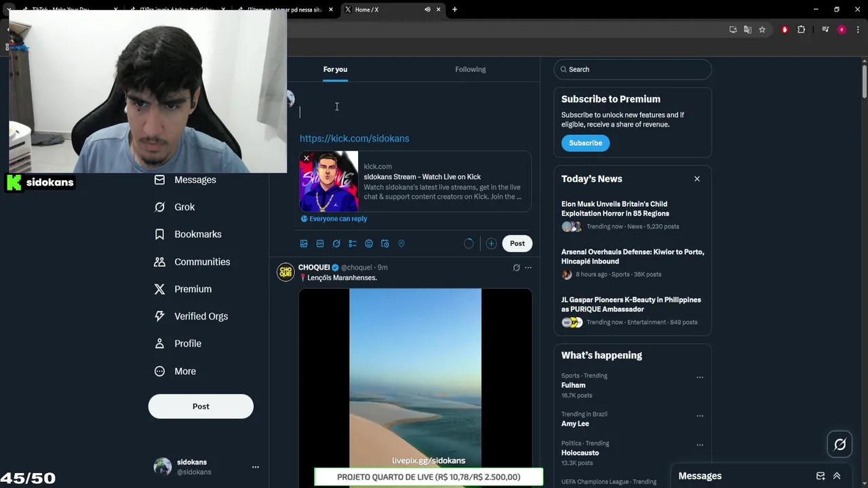Screen dimensions: 868x488
Task: Click the sidebar Post button
Action: [201, 406]
